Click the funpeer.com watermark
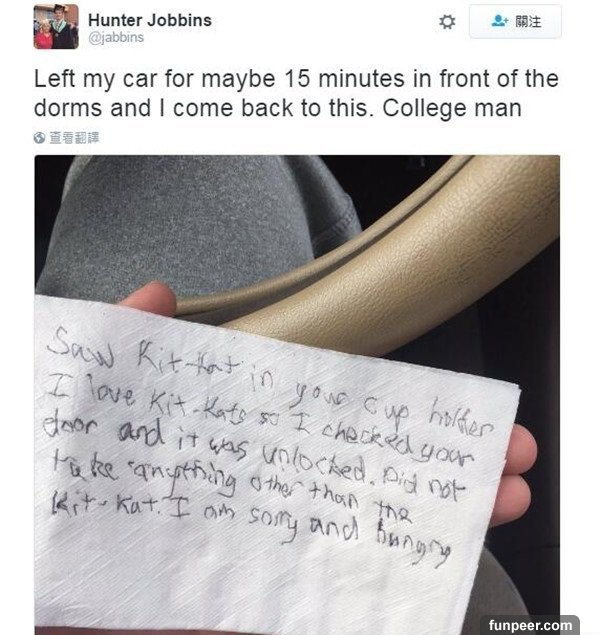This screenshot has height=635, width=600. pos(530,625)
